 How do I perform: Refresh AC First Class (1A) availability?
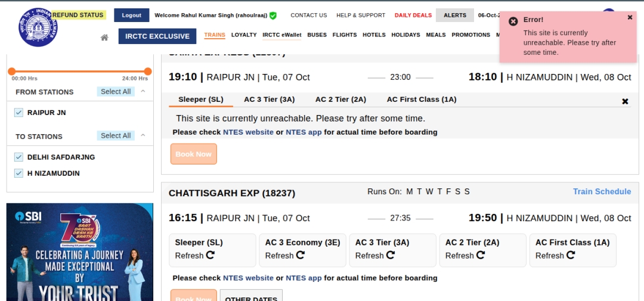(570, 255)
